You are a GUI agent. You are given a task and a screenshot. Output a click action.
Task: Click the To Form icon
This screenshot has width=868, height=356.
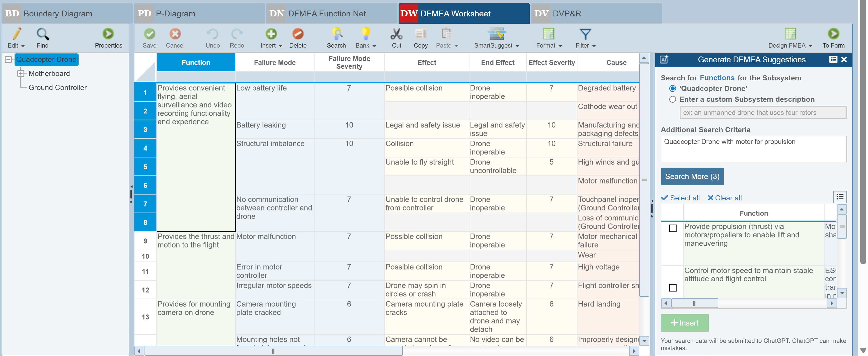tap(833, 34)
